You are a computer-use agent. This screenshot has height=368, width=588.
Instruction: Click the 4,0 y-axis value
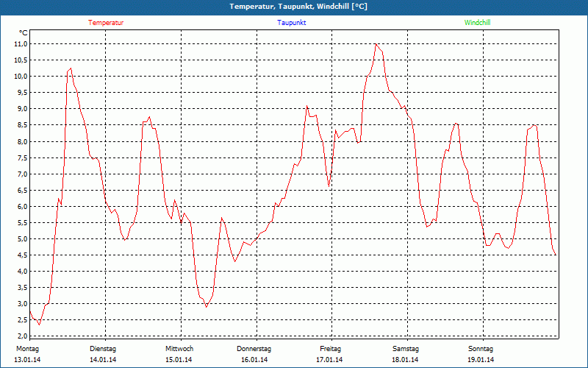(x=23, y=271)
